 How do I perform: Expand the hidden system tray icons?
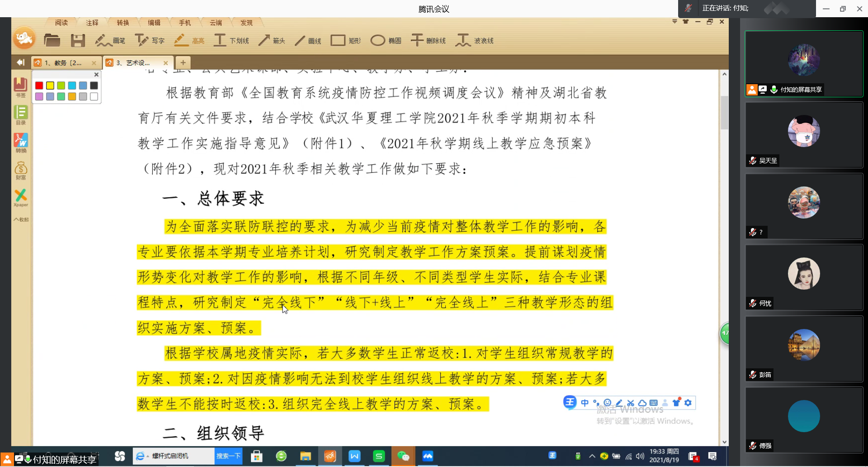(x=592, y=456)
